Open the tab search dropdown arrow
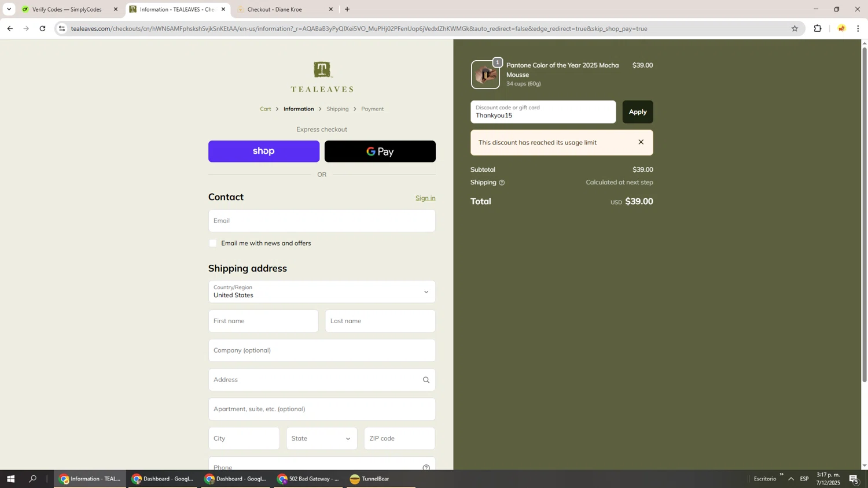 click(9, 9)
